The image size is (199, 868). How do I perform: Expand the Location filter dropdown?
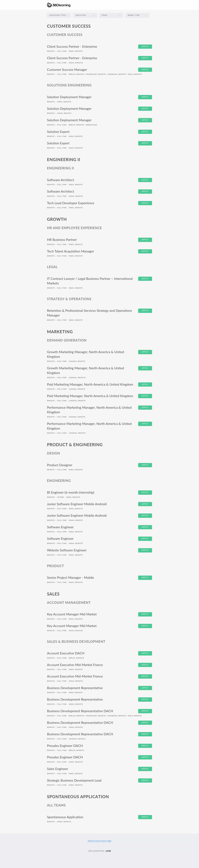click(x=85, y=15)
